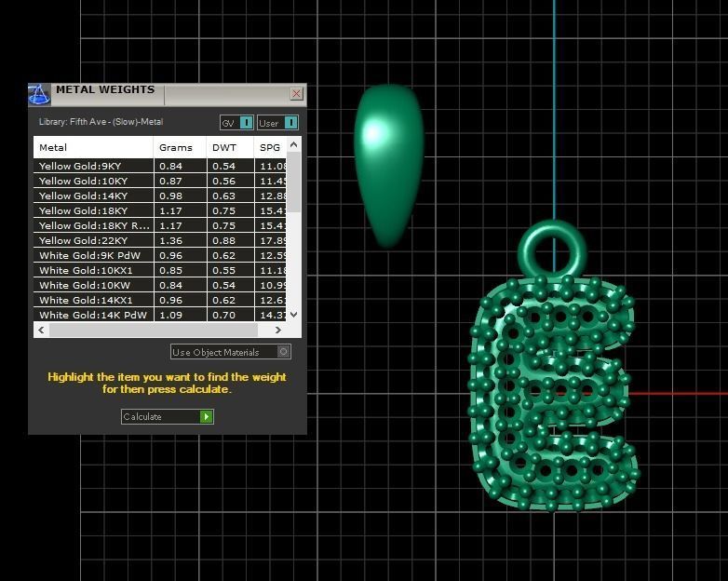This screenshot has height=581, width=728.
Task: Select the White Gold:9K PdW row
Action: 160,255
